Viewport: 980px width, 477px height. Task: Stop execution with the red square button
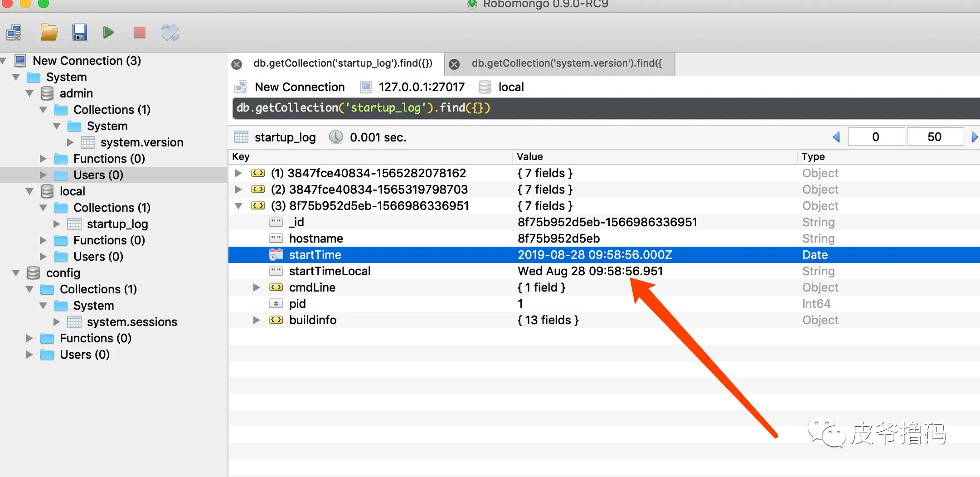pos(140,32)
